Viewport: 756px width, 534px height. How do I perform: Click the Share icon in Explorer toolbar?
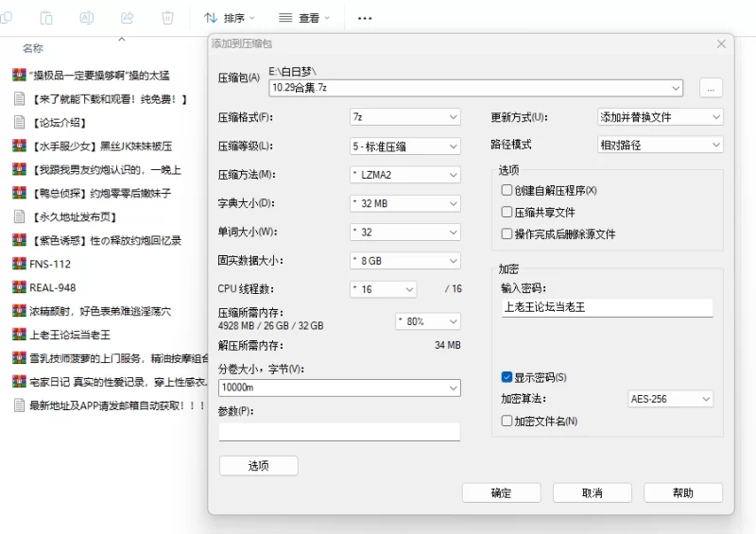tap(127, 18)
